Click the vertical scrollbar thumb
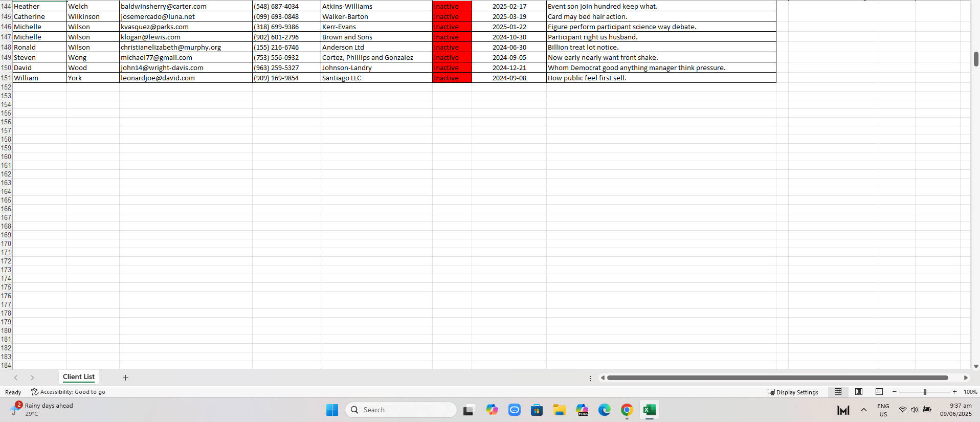 [x=976, y=59]
